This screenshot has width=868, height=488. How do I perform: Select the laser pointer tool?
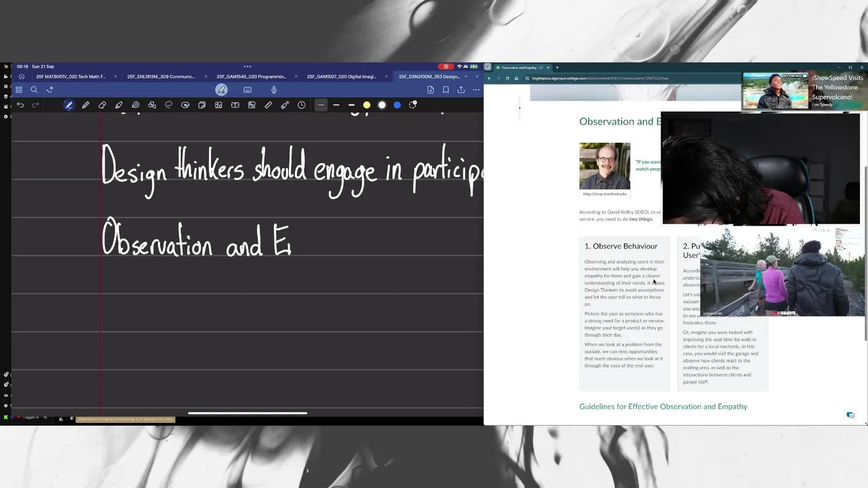285,105
